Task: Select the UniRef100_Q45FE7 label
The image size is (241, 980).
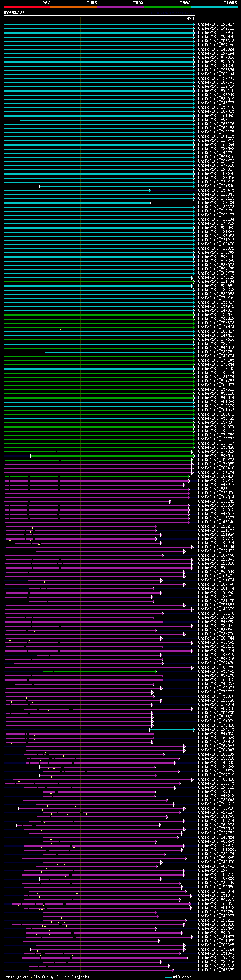Action: coord(216,103)
